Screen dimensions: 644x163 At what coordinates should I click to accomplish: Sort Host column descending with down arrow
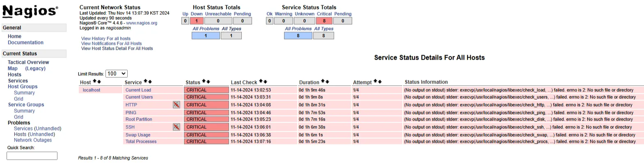pyautogui.click(x=99, y=81)
